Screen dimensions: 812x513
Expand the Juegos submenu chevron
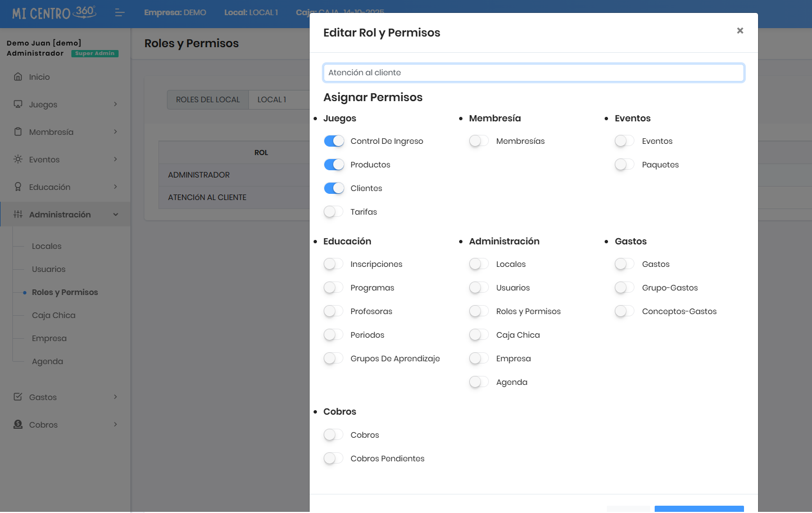(x=115, y=104)
